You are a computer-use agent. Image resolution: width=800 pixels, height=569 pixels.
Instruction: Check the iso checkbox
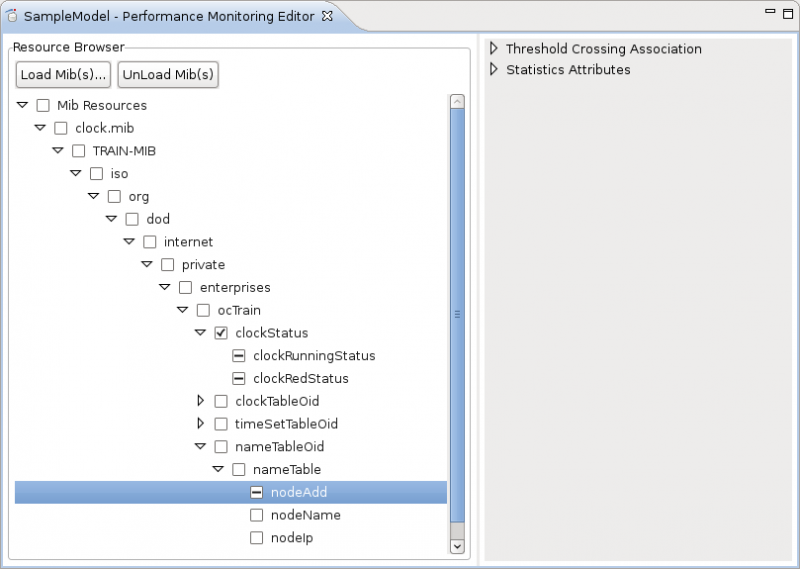click(x=96, y=174)
